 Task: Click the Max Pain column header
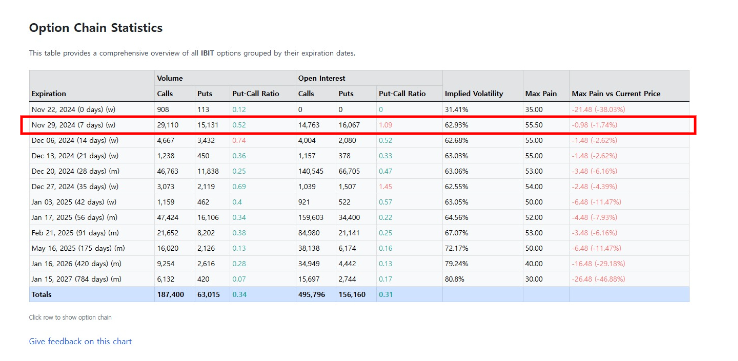click(x=541, y=94)
